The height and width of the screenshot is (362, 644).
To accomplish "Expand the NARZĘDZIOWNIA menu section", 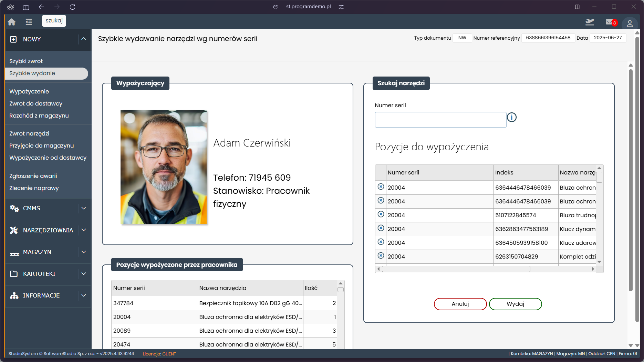I will click(48, 230).
